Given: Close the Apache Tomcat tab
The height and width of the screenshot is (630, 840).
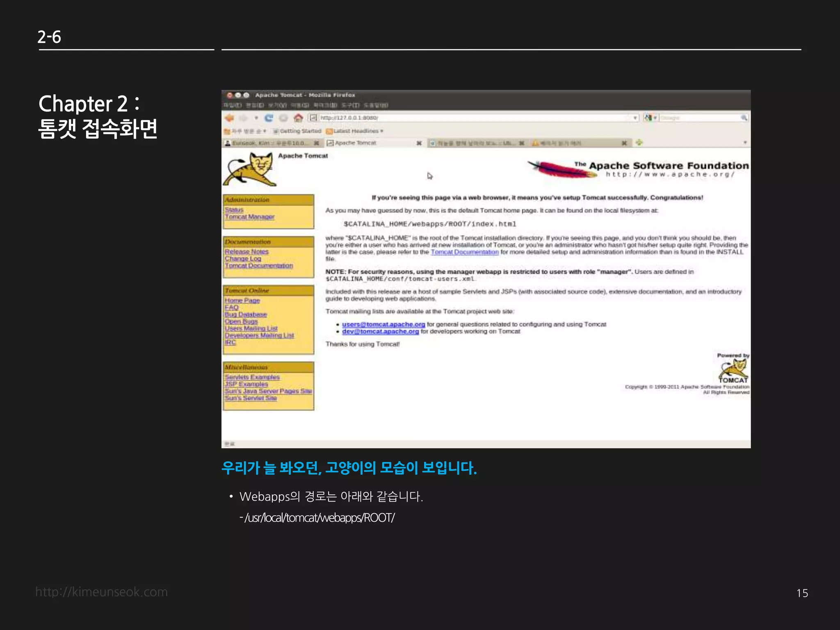Looking at the screenshot, I should pos(419,143).
